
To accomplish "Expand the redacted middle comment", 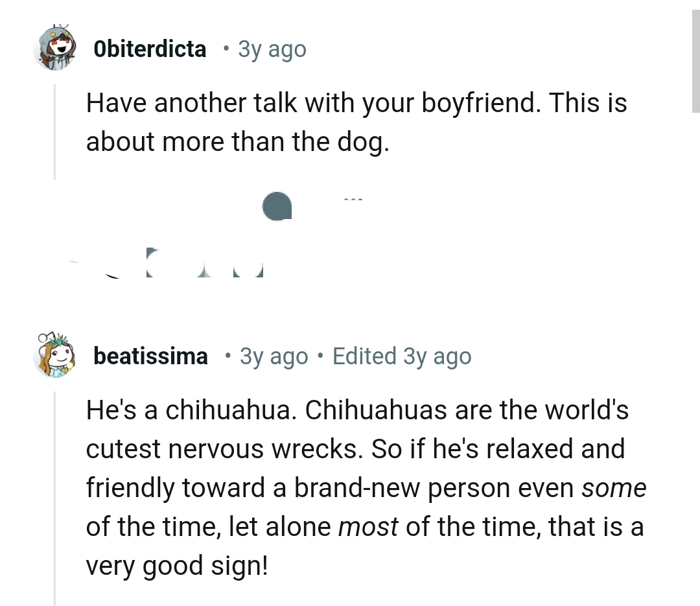I will tap(277, 207).
